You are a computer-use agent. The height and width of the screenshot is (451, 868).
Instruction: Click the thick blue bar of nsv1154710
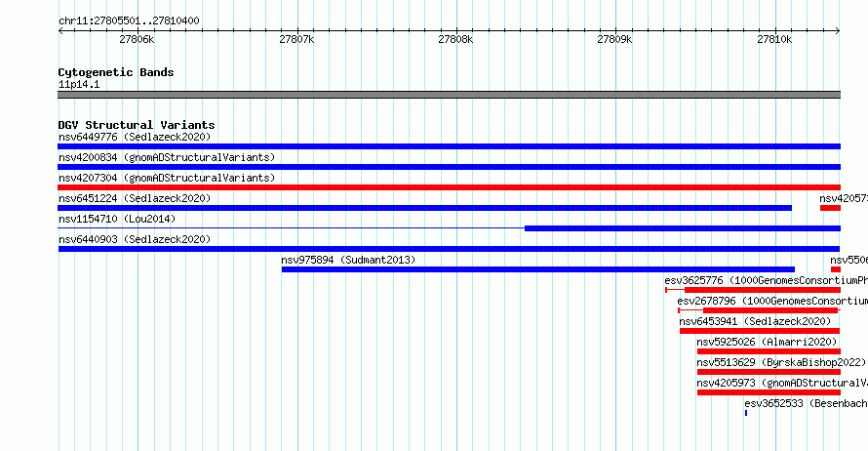click(x=683, y=228)
